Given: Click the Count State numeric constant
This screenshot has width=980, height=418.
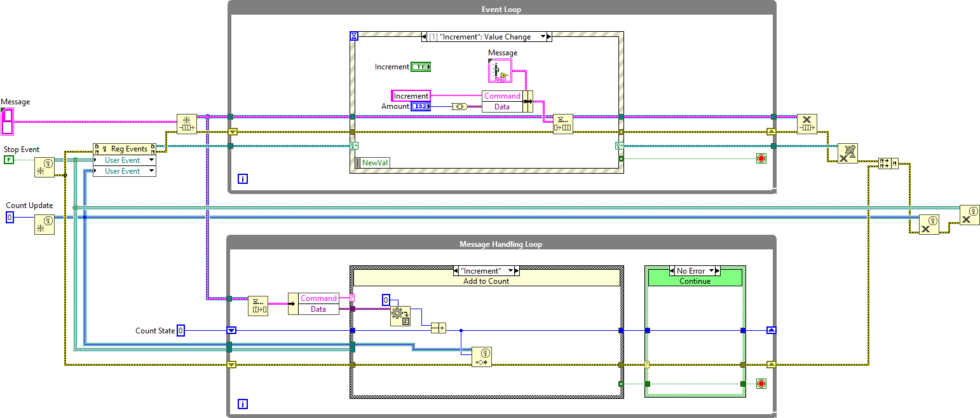Looking at the screenshot, I should coord(180,331).
